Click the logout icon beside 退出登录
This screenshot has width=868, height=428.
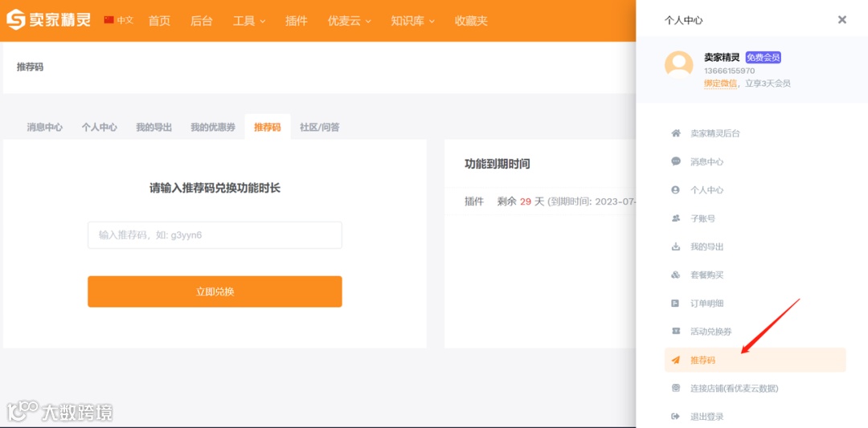click(x=675, y=417)
